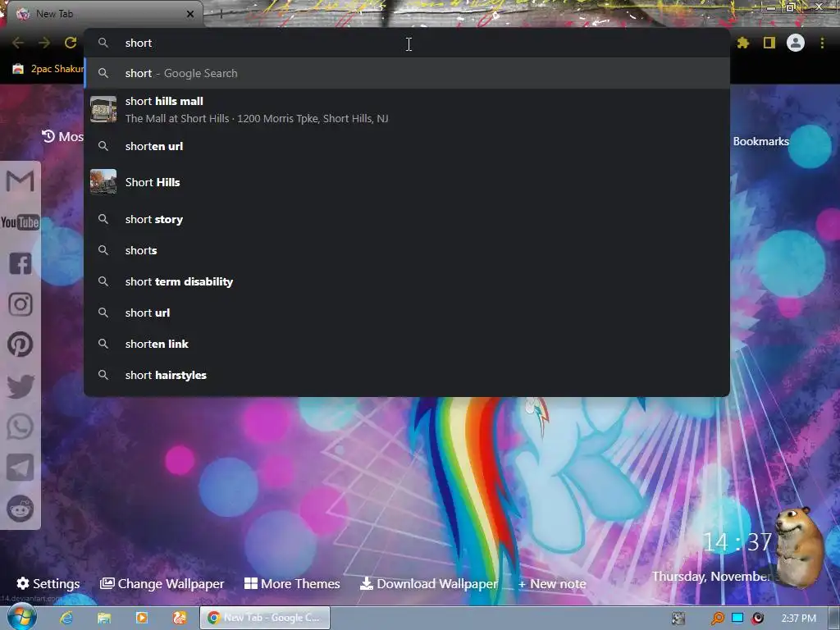
Task: Toggle the side panel icon
Action: (x=769, y=43)
